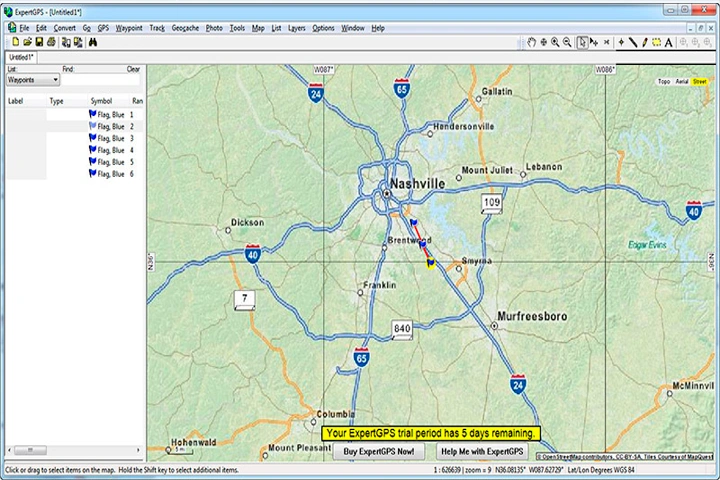Select the hand pan tool
Image resolution: width=720 pixels, height=480 pixels.
531,43
